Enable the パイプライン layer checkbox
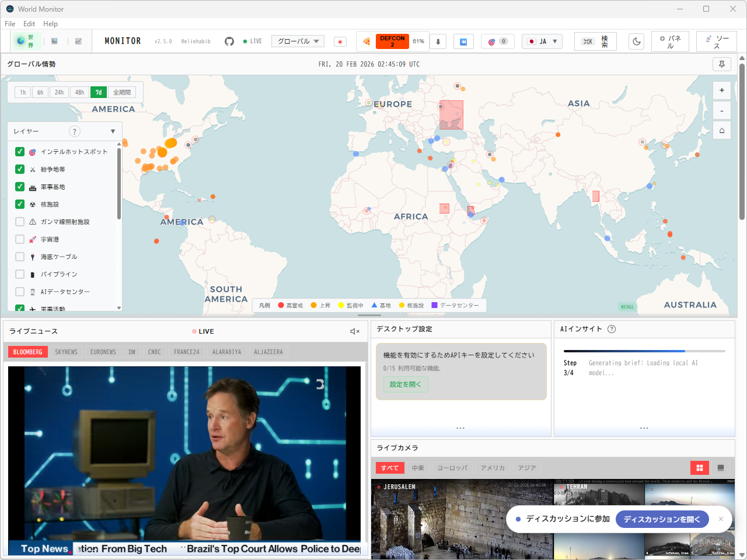This screenshot has height=560, width=747. click(x=20, y=274)
